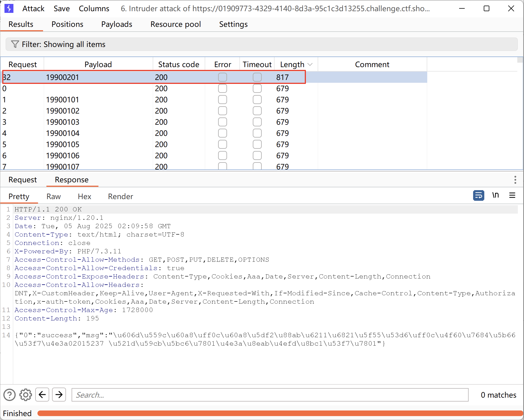Toggle word wrap in the response viewer
The height and width of the screenshot is (420, 524).
point(478,195)
